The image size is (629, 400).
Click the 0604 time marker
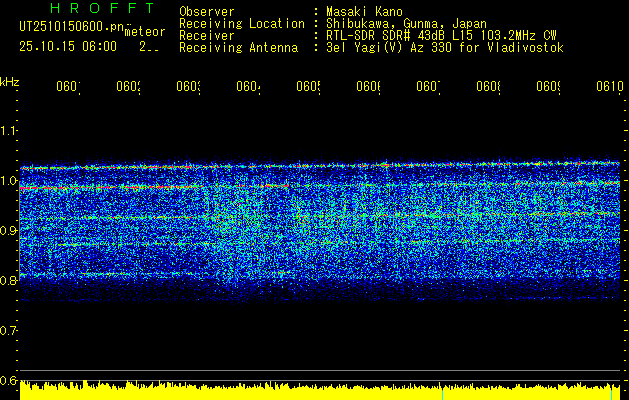[x=248, y=87]
